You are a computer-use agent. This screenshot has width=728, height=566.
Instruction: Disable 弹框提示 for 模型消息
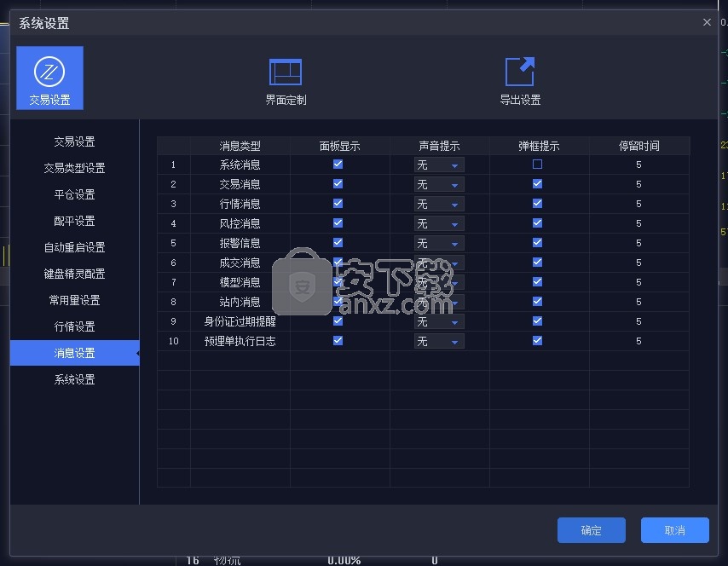click(x=537, y=282)
